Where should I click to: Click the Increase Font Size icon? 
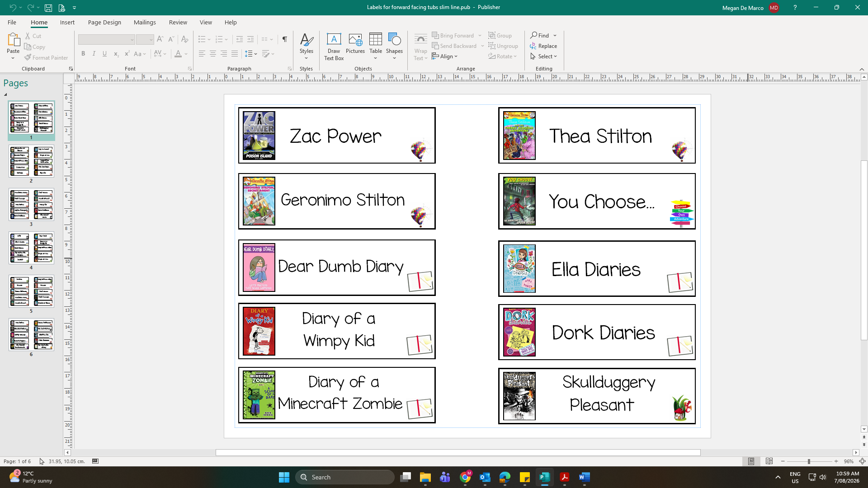click(x=160, y=39)
